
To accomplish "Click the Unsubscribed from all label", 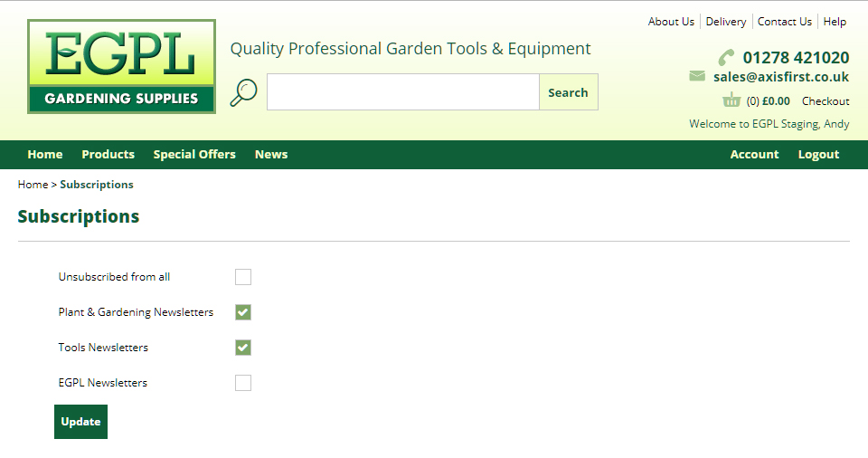I will click(x=114, y=277).
